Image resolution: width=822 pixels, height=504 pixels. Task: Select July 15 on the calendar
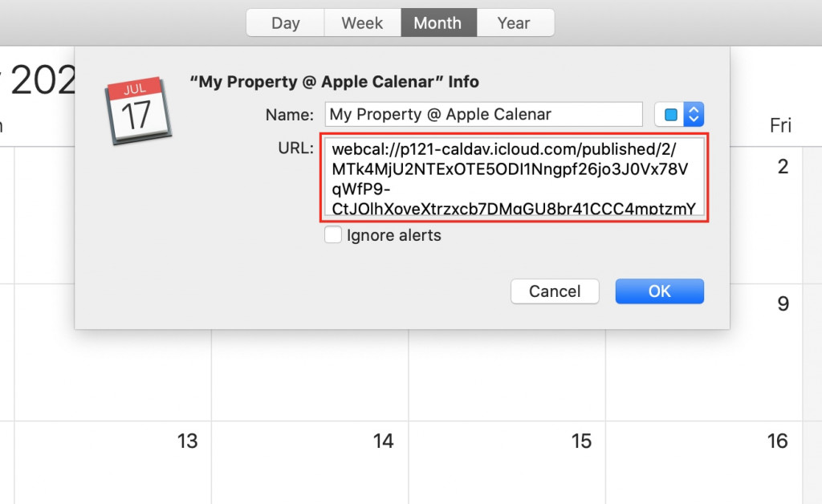point(580,441)
